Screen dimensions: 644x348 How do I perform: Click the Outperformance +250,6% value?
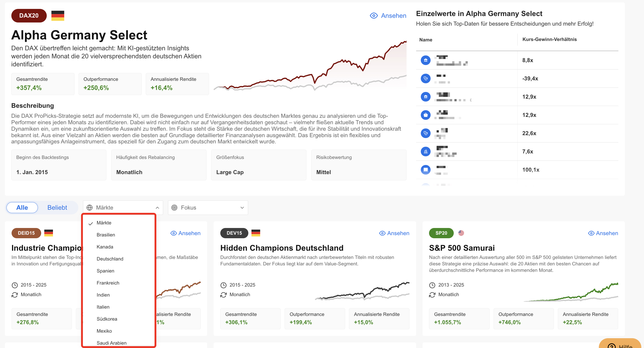click(96, 88)
